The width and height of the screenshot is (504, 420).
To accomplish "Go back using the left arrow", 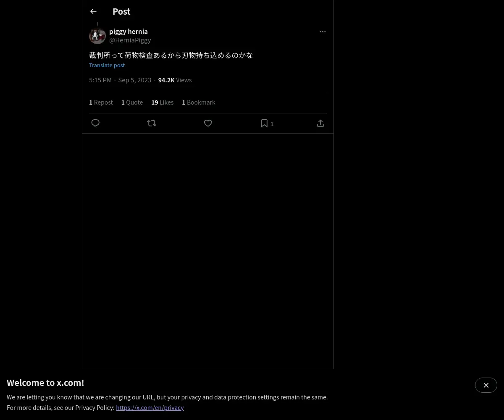I will coord(93,11).
